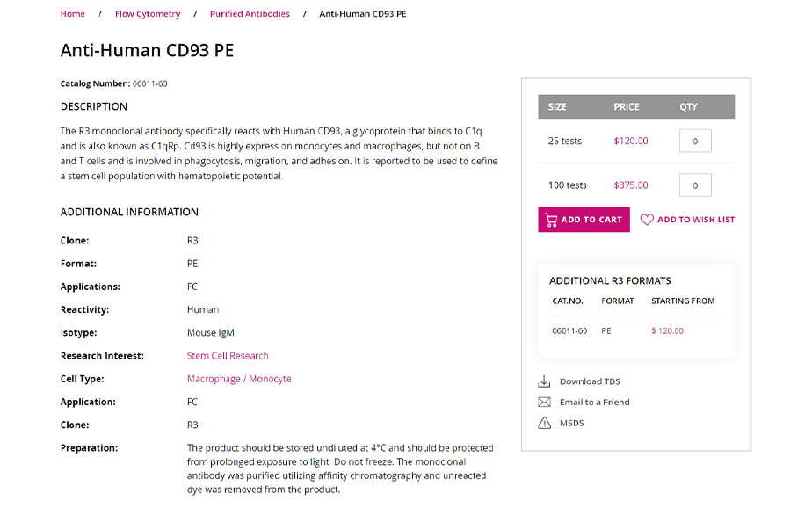This screenshot has width=812, height=508.
Task: Focus the 100 tests quantity field
Action: [695, 185]
